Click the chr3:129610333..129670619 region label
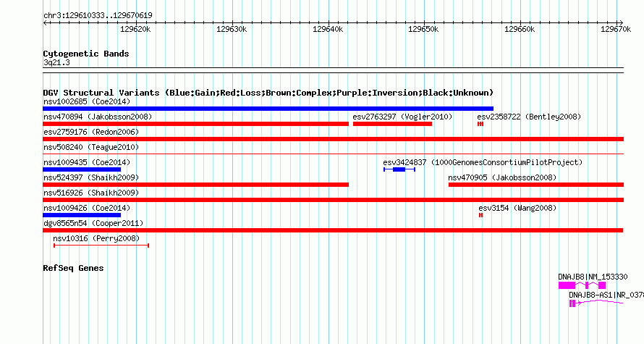Screen dimensions: 644x344 [x=98, y=15]
